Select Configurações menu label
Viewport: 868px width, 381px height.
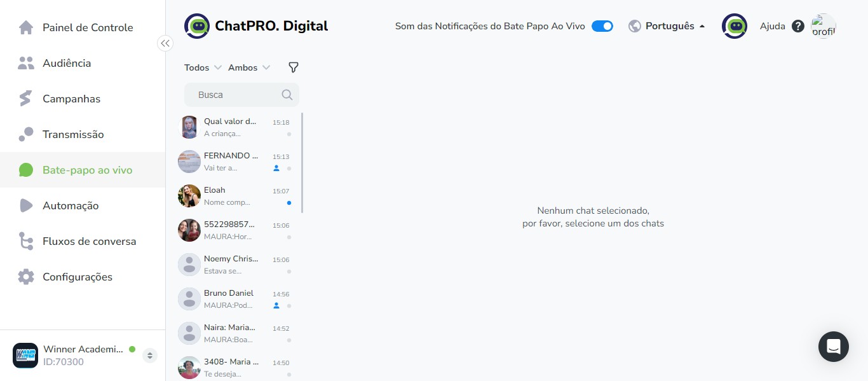pyautogui.click(x=78, y=277)
